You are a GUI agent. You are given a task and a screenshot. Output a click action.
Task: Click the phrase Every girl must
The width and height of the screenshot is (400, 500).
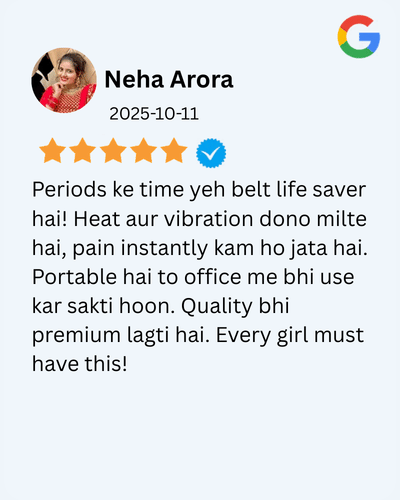point(290,336)
